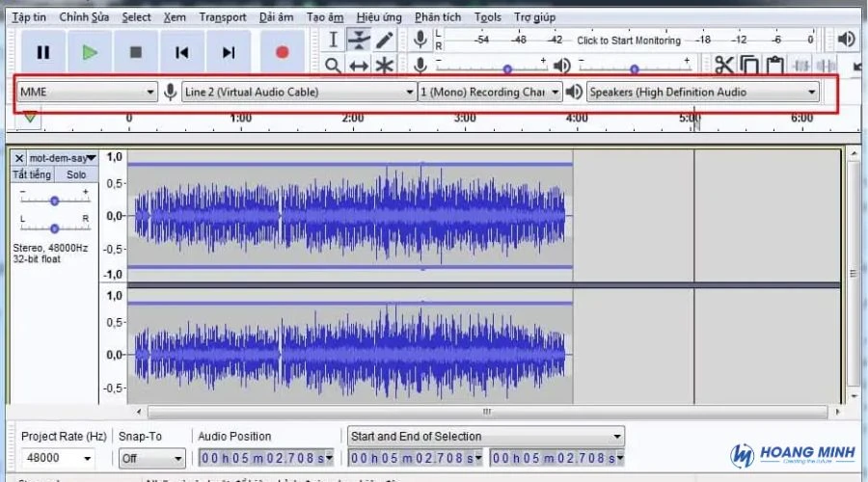Screen dimensions: 868x482
Task: Click the Silence audio icon
Action: pos(827,66)
